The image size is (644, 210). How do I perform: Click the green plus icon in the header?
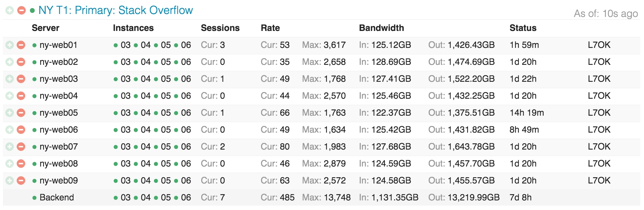10,10
